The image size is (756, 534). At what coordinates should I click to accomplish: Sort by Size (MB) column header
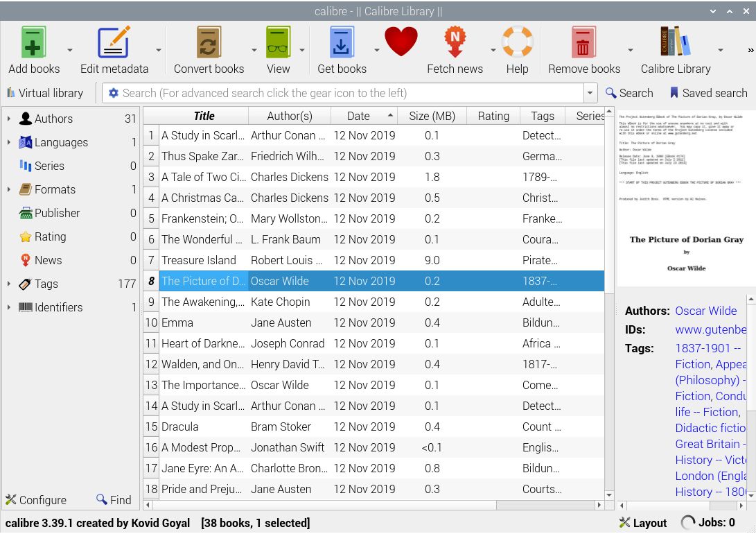[x=432, y=117]
